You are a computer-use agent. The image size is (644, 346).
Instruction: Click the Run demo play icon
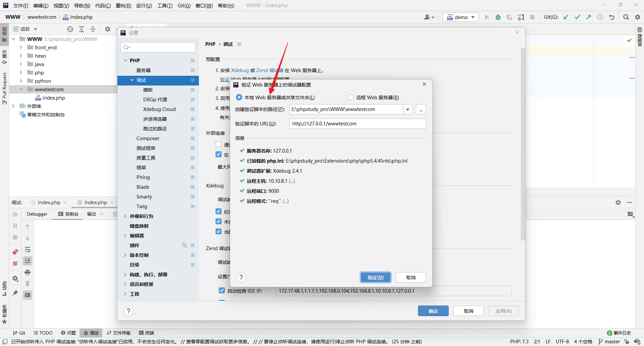[x=487, y=17]
